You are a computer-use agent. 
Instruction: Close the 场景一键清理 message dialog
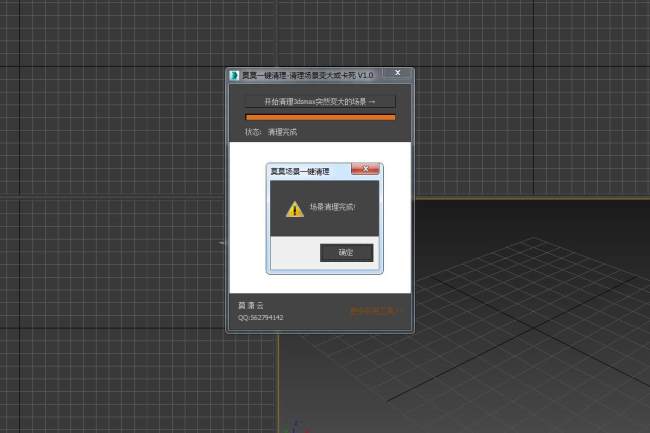pos(367,171)
